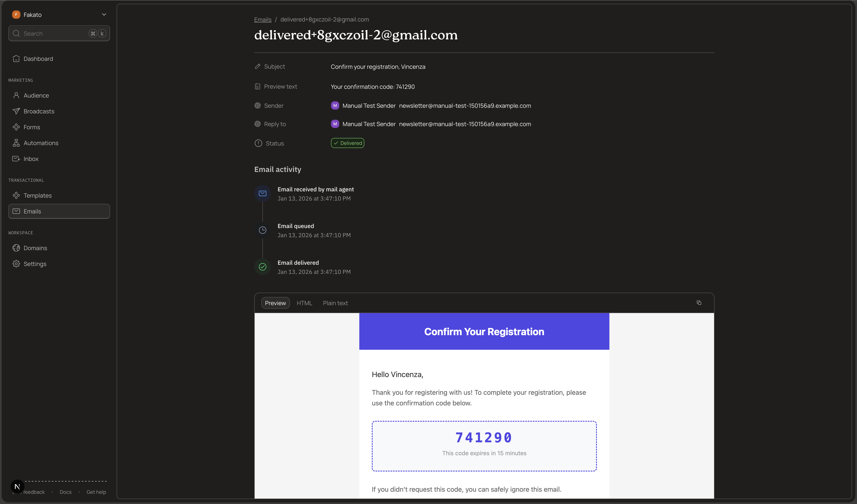Open the Emails breadcrumb link
Viewport: 857px width, 504px height.
[x=263, y=19]
